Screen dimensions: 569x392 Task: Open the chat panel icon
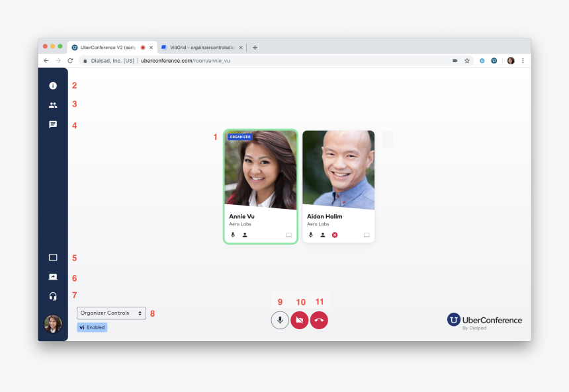coord(53,125)
